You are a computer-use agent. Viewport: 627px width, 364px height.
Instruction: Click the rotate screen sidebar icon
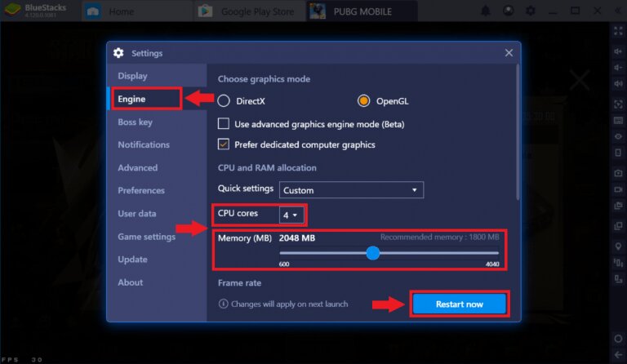coord(618,153)
